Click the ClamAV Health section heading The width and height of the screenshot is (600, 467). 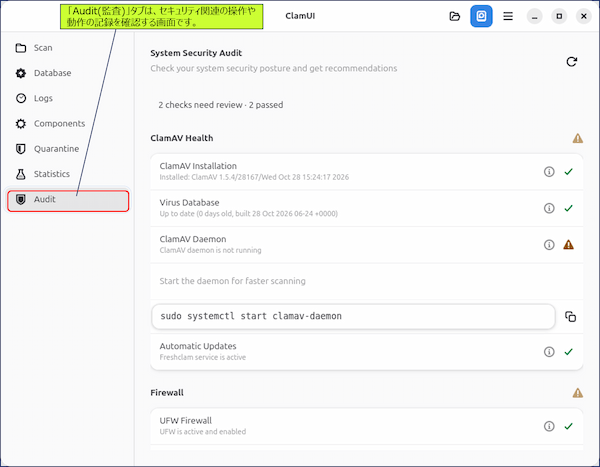[x=182, y=138]
